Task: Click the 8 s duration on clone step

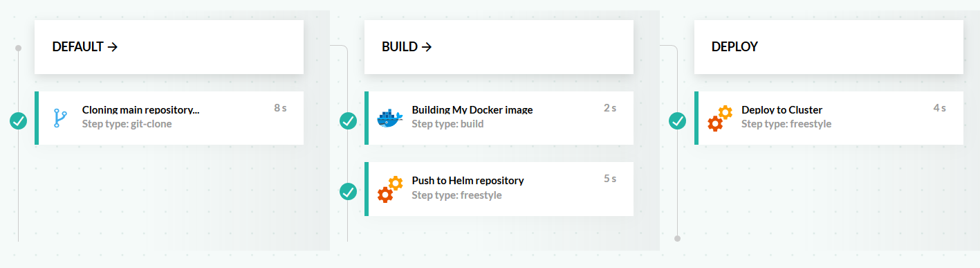Action: (280, 107)
